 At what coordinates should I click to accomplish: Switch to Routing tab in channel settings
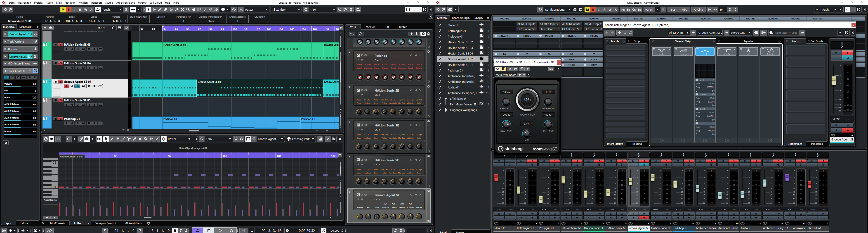click(x=637, y=144)
